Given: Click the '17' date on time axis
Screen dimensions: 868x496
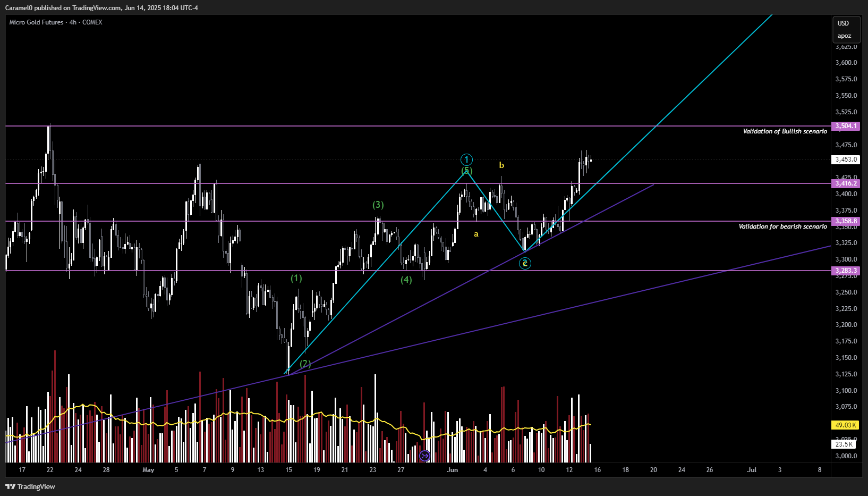Looking at the screenshot, I should [22, 470].
